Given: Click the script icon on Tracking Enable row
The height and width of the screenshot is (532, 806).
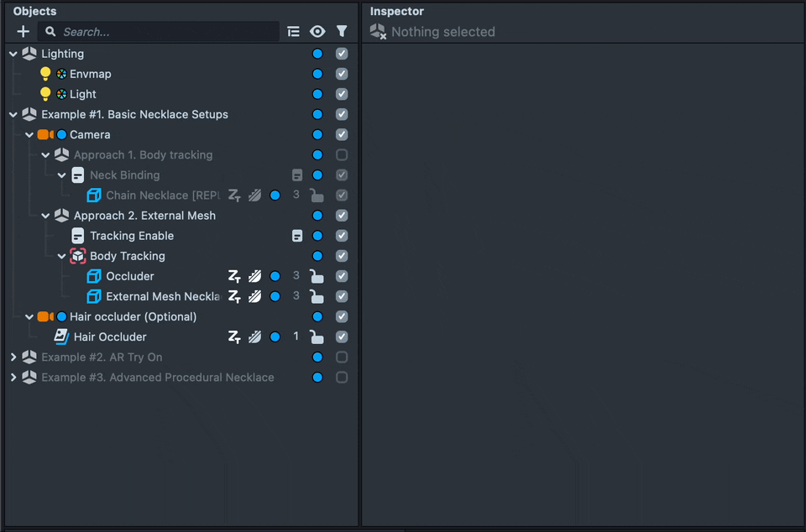Looking at the screenshot, I should pyautogui.click(x=297, y=236).
